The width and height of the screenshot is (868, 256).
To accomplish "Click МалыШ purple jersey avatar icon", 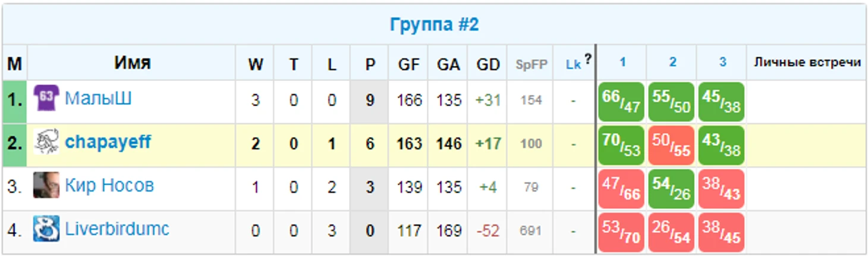I will click(46, 98).
